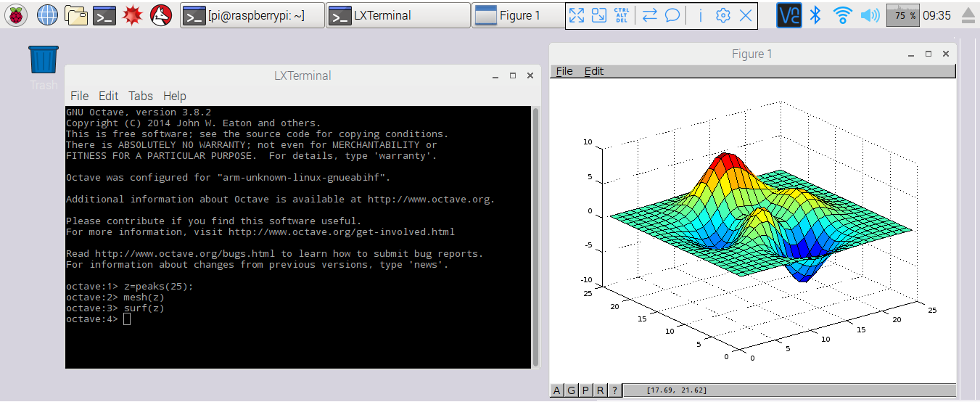Click the GNU Octave version 3.8.2 line
Screen dimensions: 980x402
(x=139, y=112)
